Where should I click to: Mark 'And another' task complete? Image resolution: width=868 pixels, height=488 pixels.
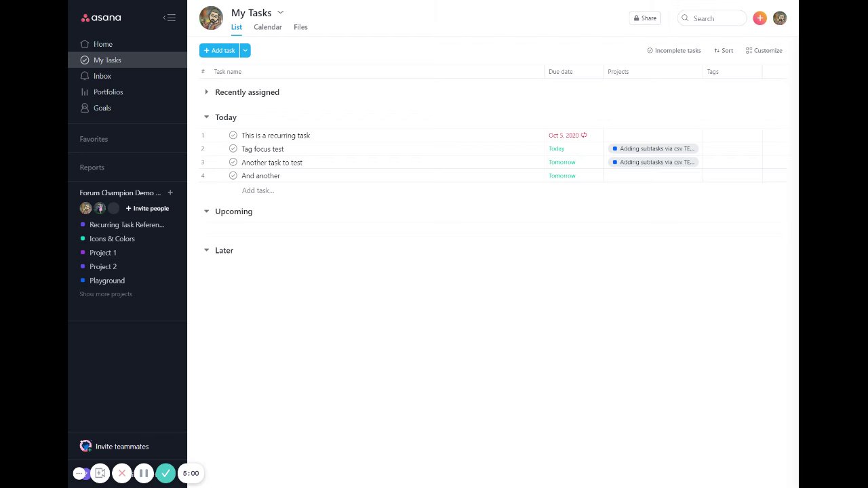pyautogui.click(x=233, y=176)
